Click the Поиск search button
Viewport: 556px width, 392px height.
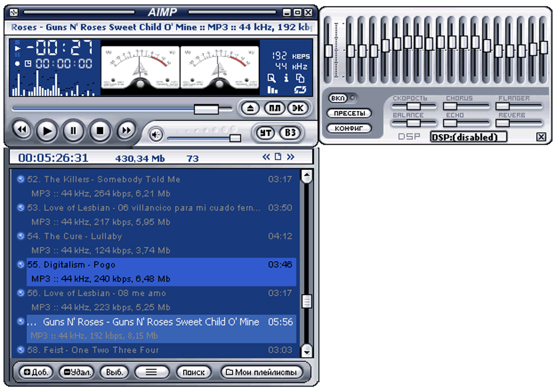(194, 372)
